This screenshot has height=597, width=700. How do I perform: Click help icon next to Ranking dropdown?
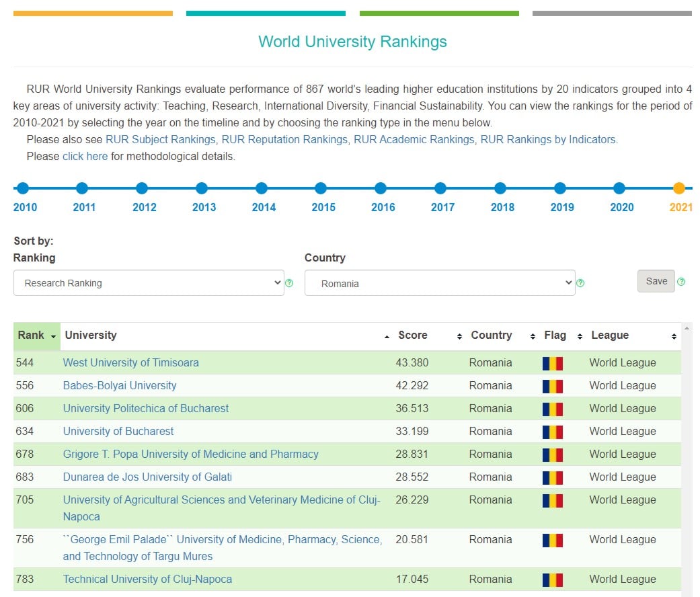289,283
